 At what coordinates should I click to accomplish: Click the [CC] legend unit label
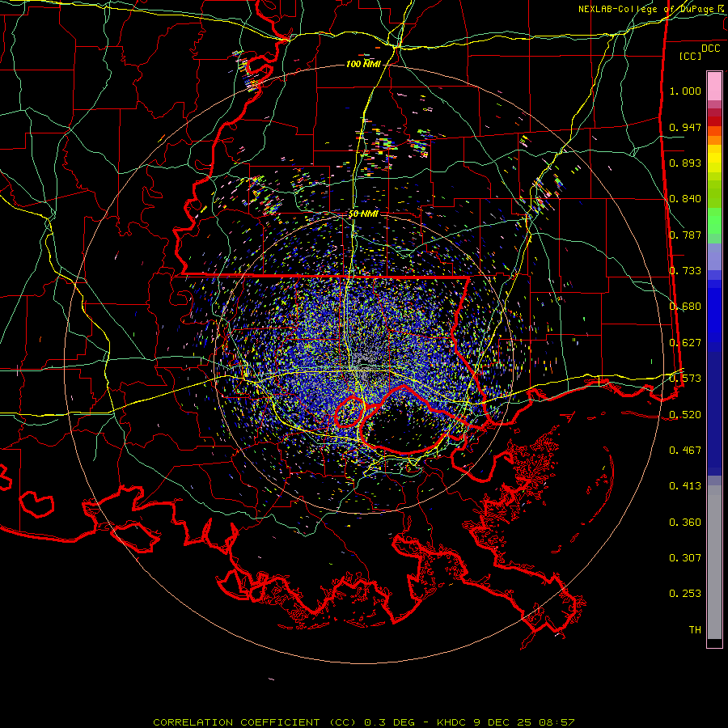coord(691,56)
